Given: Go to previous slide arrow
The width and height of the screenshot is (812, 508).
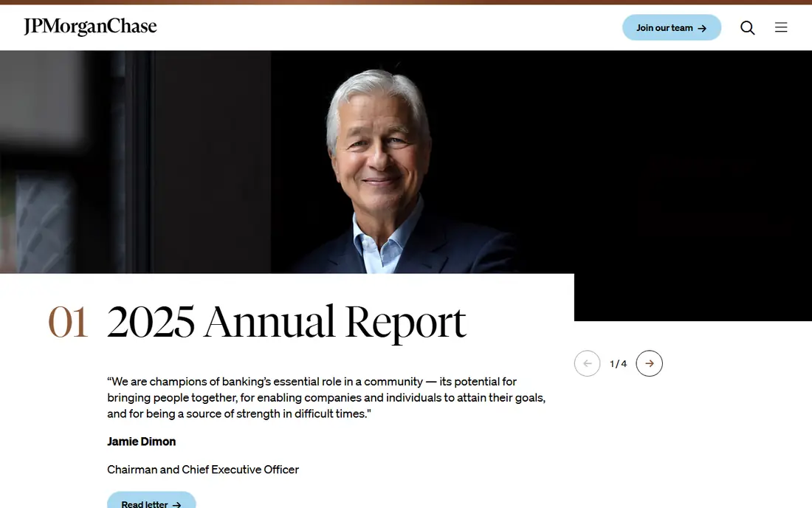Looking at the screenshot, I should [x=588, y=363].
